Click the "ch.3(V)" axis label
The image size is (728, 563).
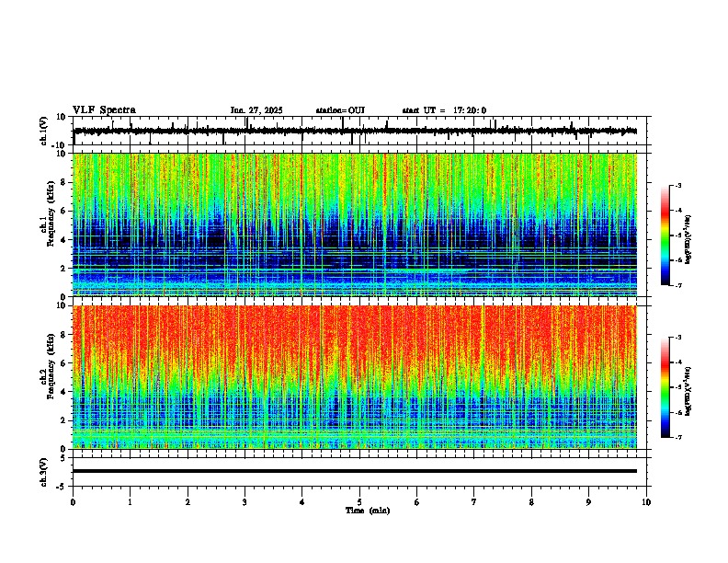coord(44,472)
